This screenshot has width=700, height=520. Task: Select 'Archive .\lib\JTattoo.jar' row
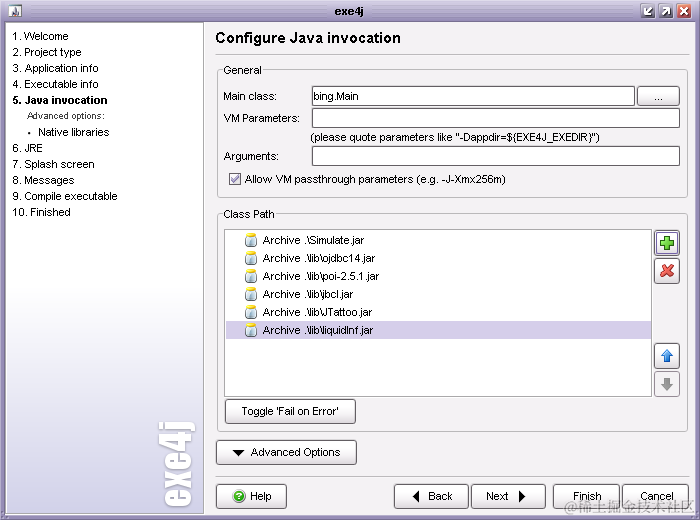438,312
